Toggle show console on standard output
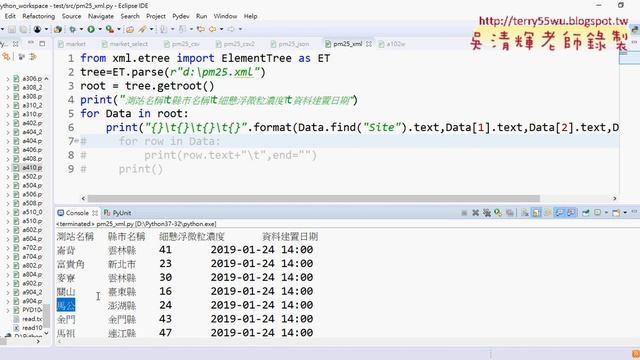The width and height of the screenshot is (640, 360). pyautogui.click(x=560, y=213)
